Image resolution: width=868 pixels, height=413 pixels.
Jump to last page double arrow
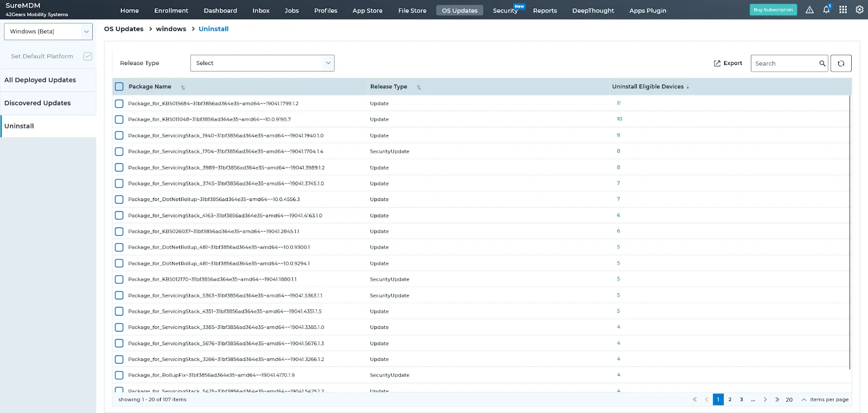pos(777,399)
